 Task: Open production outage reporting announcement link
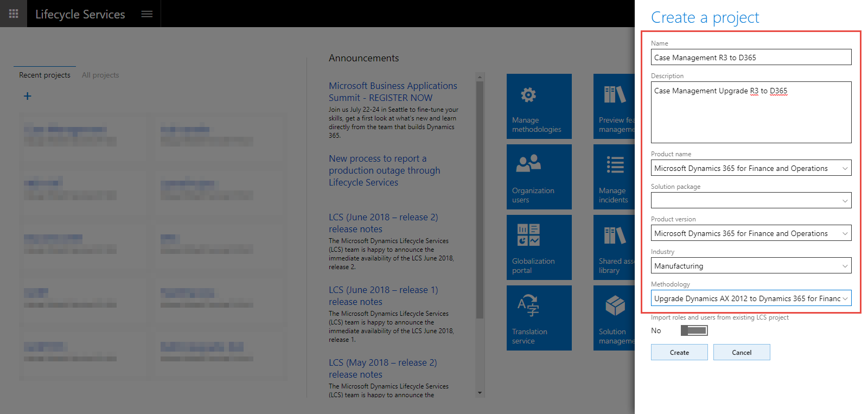[384, 170]
